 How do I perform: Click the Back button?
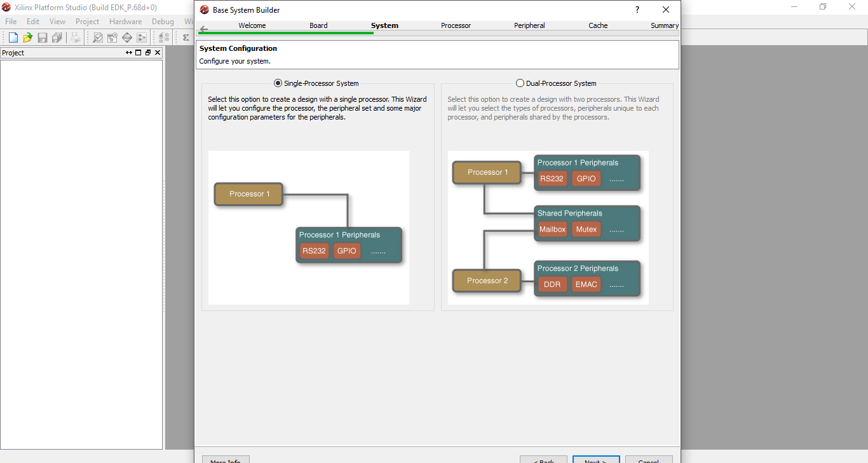tap(543, 459)
